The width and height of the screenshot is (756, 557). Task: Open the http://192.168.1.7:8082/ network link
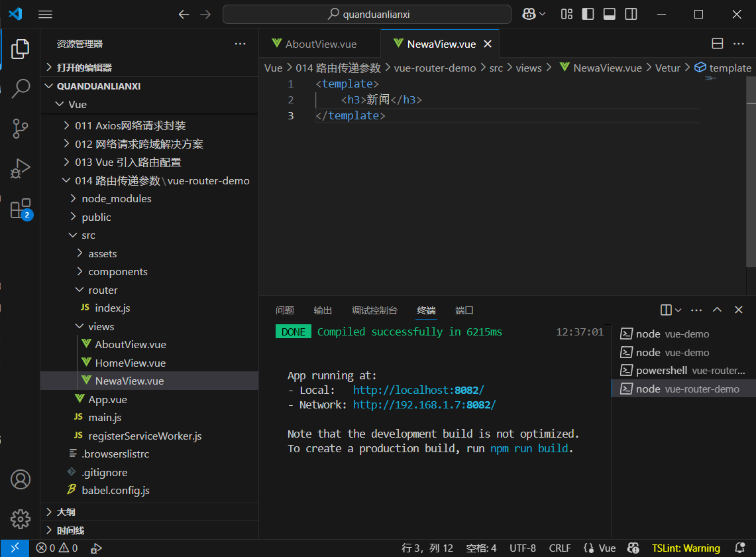coord(424,404)
